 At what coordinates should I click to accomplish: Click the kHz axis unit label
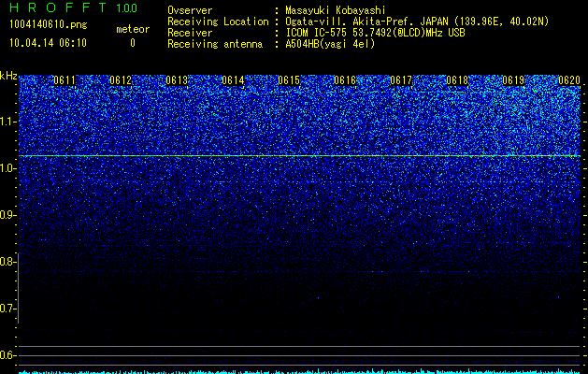click(8, 76)
